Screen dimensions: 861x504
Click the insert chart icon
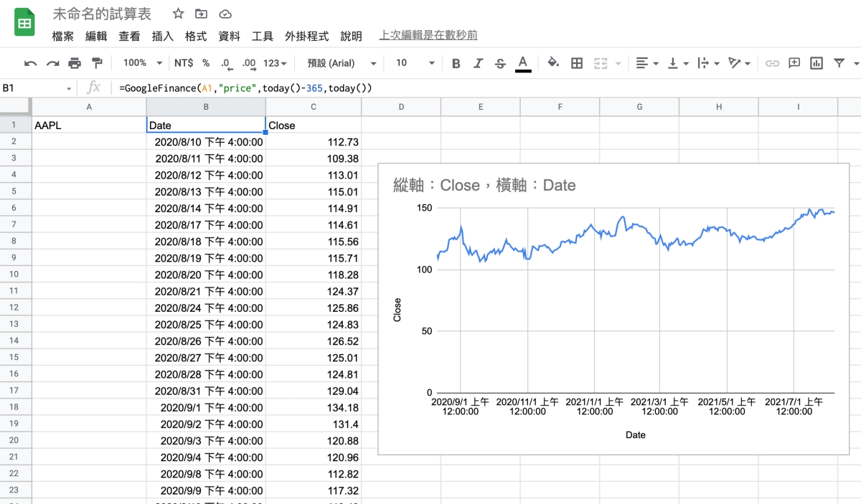point(817,63)
